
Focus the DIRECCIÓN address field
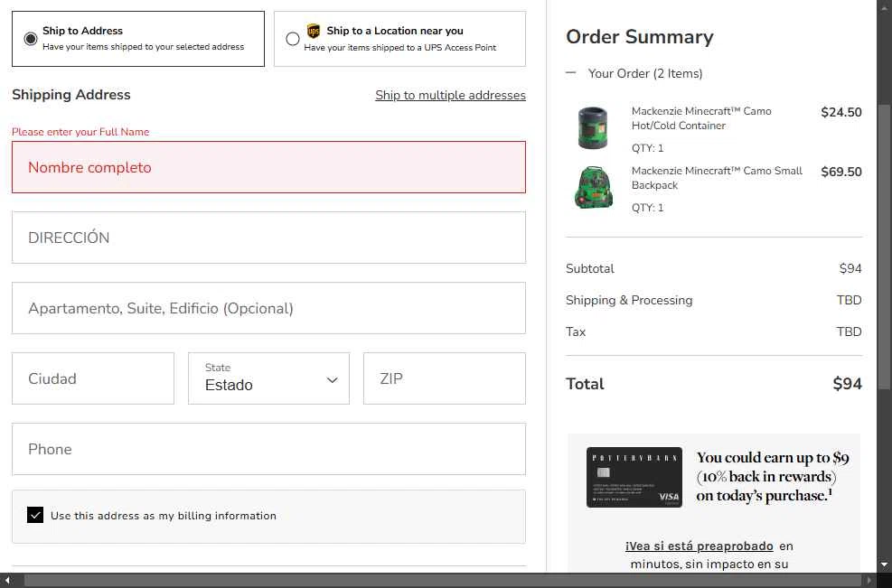[268, 238]
